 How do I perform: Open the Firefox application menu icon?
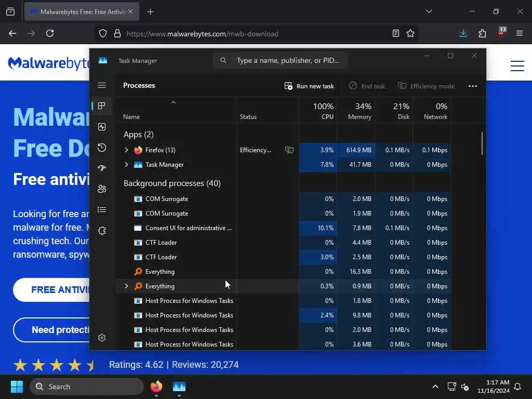point(520,33)
